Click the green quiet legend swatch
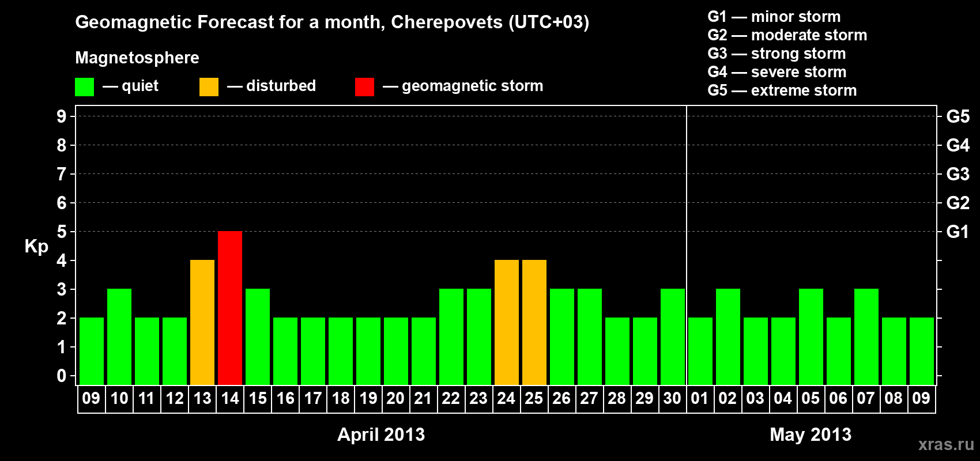The width and height of the screenshot is (980, 461). click(x=84, y=87)
